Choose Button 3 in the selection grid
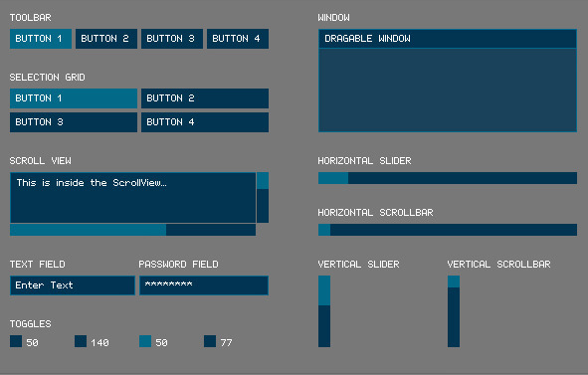This screenshot has height=375, width=588. pos(74,122)
